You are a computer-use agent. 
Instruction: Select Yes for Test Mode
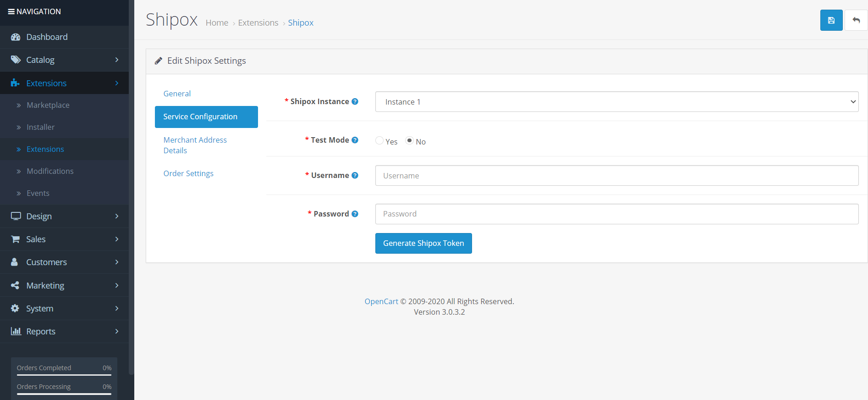[379, 140]
